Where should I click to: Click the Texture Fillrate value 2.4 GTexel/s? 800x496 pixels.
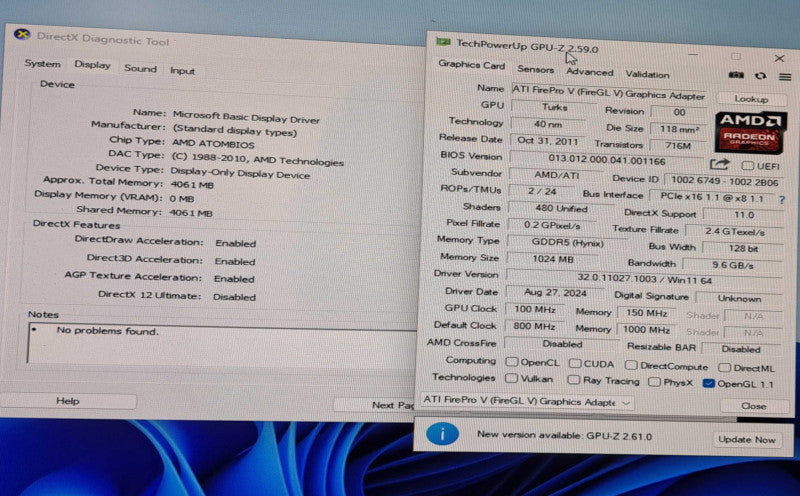pos(734,232)
